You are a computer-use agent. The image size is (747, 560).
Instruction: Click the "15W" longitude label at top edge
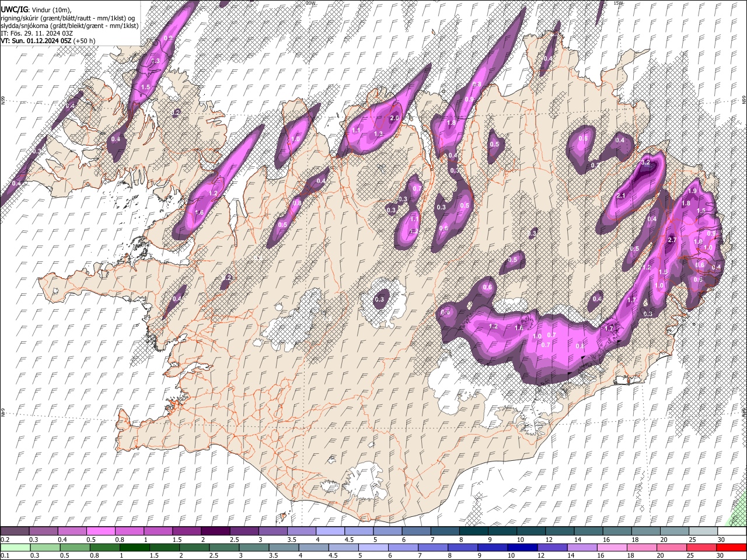(618, 3)
